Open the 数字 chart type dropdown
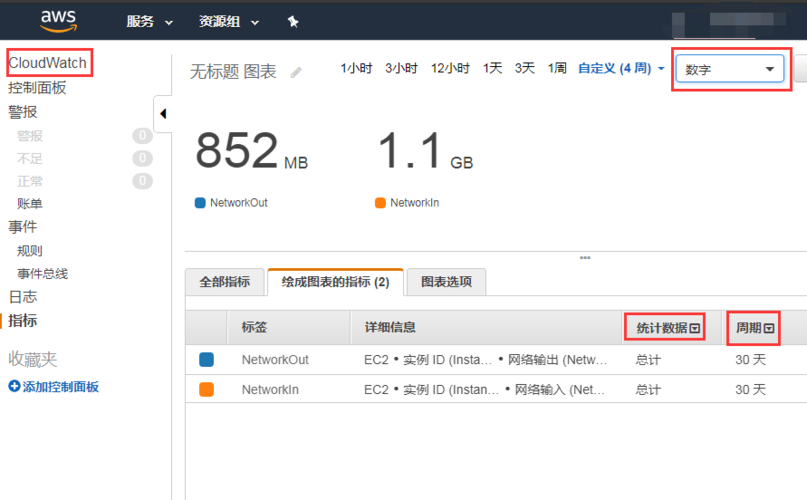Image resolution: width=807 pixels, height=500 pixels. click(x=727, y=69)
